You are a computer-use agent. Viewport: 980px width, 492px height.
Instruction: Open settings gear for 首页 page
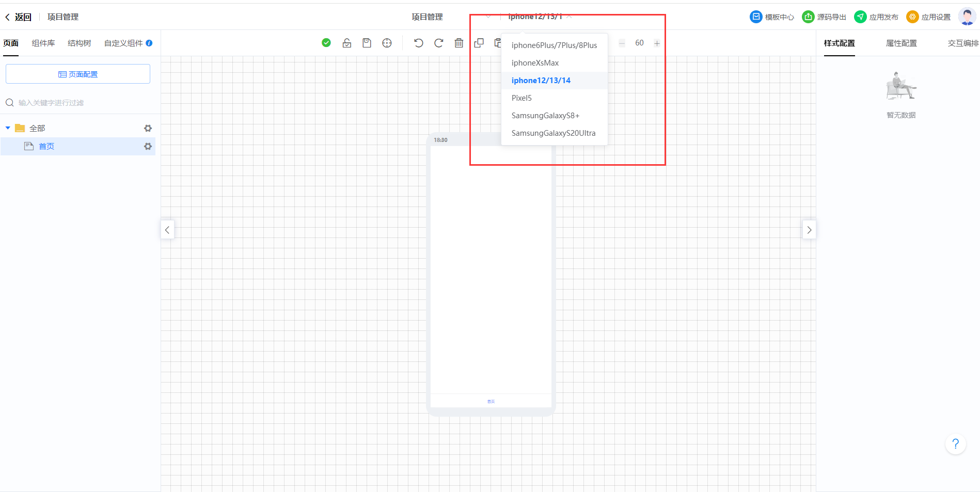click(x=148, y=147)
